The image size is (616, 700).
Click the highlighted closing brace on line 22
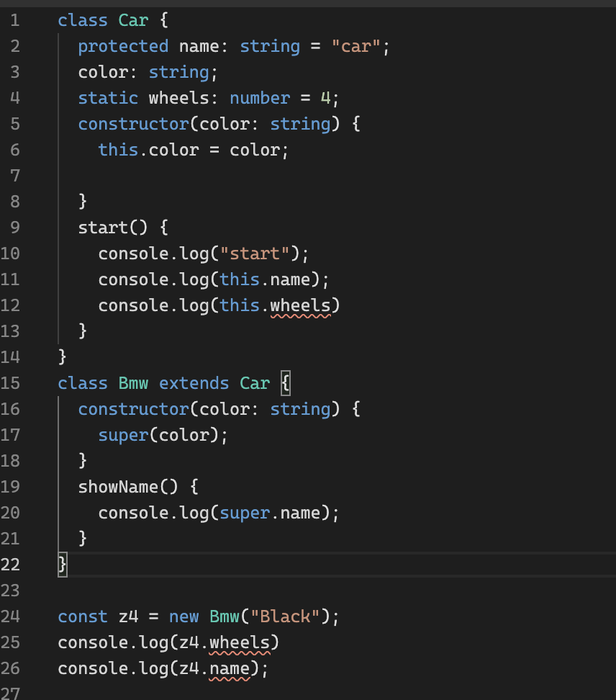[x=63, y=565]
